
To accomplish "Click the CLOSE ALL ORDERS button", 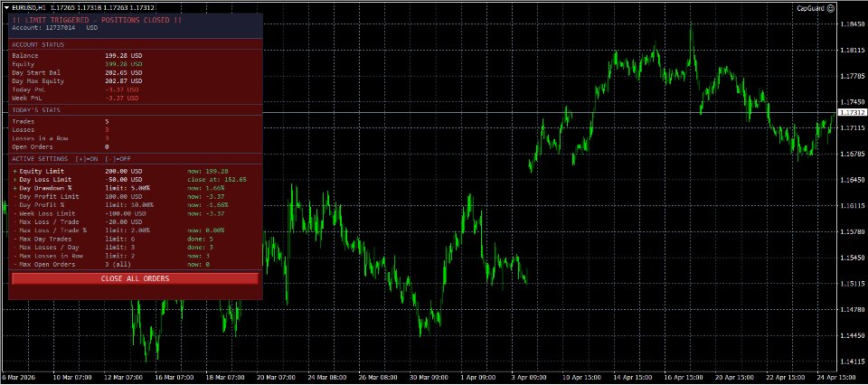I will [135, 278].
